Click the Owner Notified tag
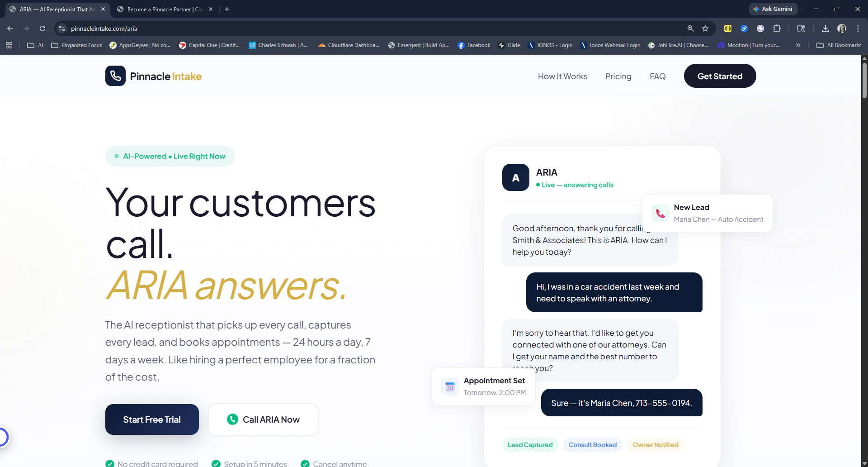The width and height of the screenshot is (868, 467). coord(656,445)
